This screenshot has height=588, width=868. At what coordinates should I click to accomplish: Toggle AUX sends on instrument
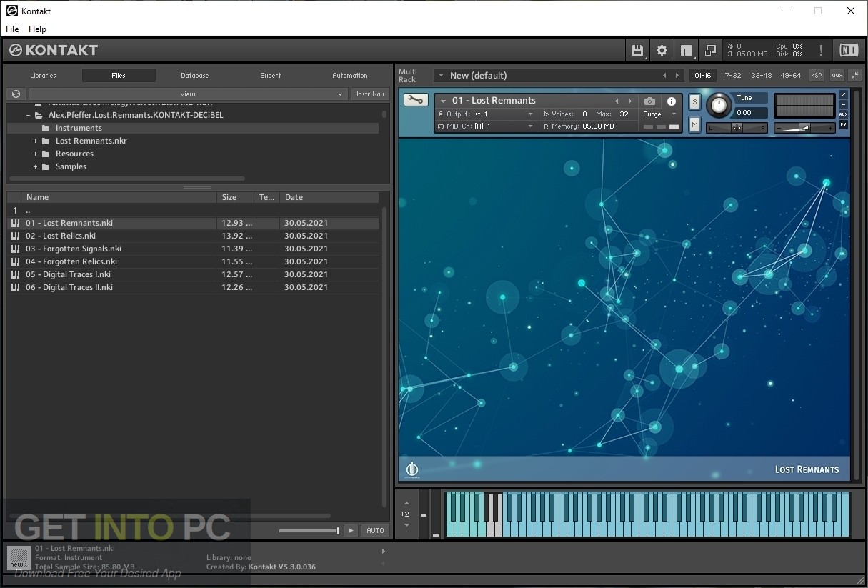tap(843, 114)
